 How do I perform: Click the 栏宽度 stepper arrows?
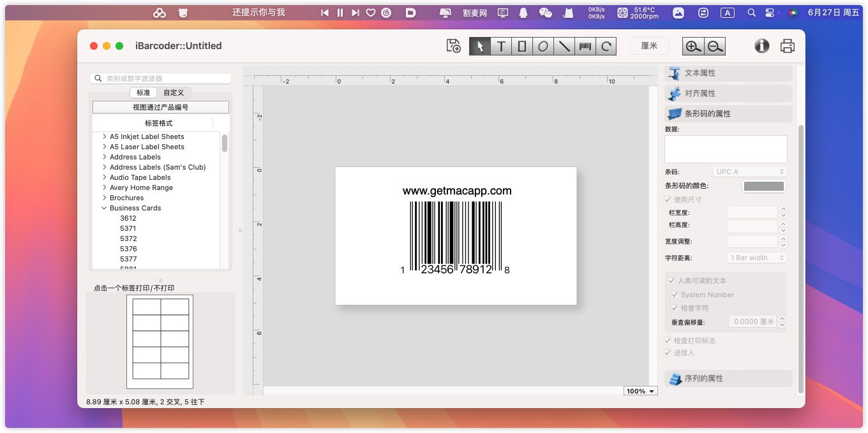783,212
